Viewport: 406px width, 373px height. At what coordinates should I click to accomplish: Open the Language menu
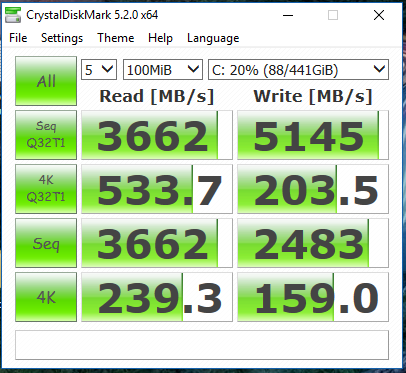[x=213, y=38]
